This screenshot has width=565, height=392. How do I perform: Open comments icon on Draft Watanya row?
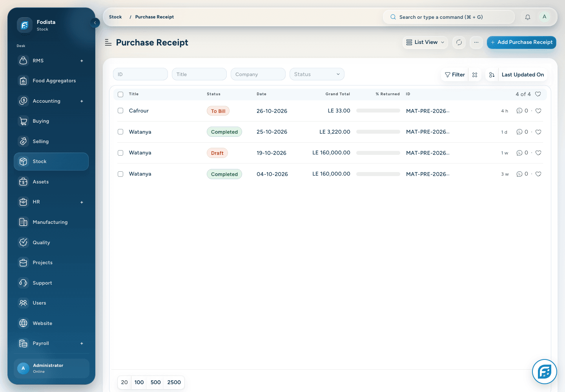coord(519,153)
